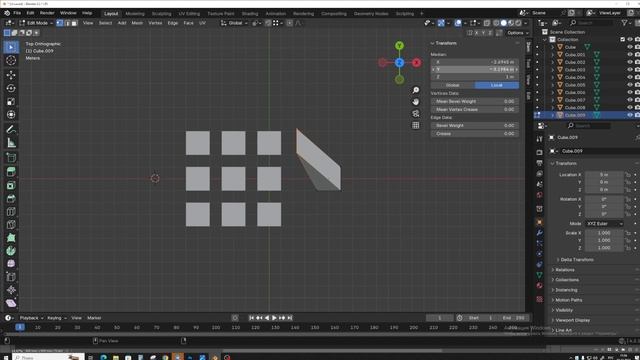This screenshot has width=640, height=360.
Task: Select the Transform tool
Action: 11,115
